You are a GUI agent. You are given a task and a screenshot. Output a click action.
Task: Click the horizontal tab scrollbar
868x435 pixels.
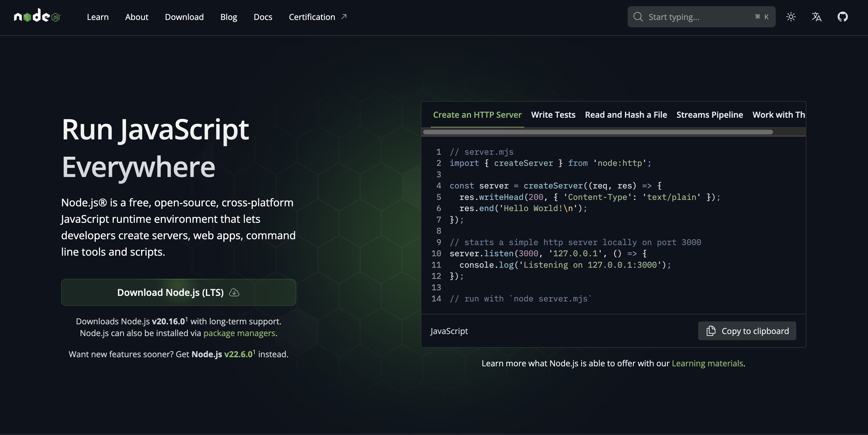[x=598, y=132]
